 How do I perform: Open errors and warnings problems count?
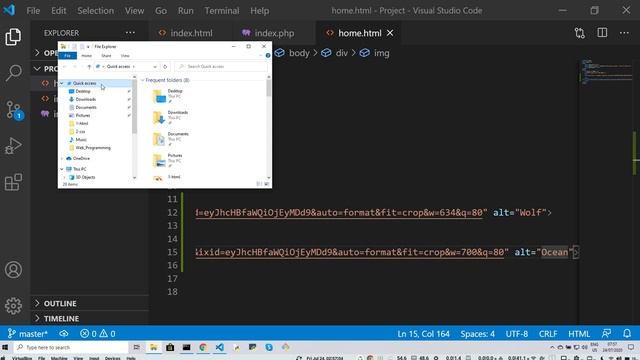tap(98, 334)
